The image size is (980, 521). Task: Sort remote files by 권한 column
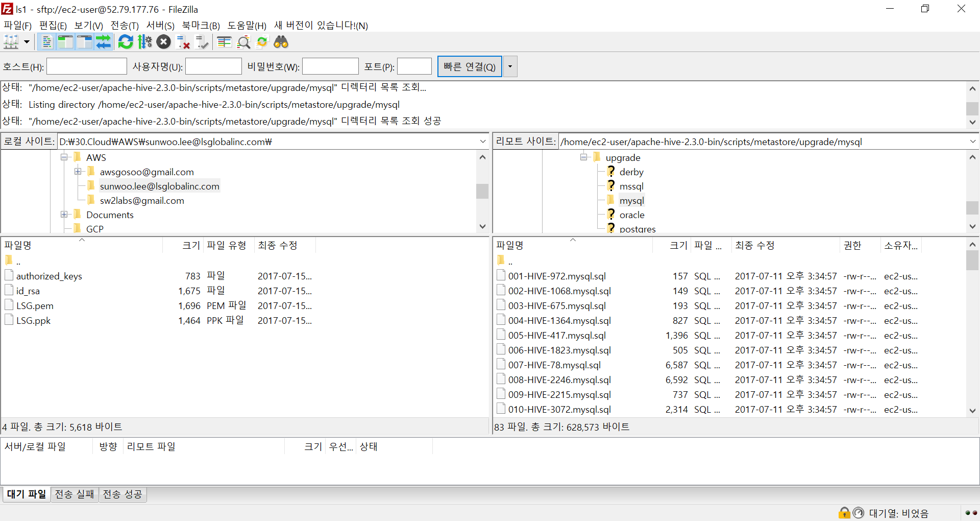click(860, 245)
